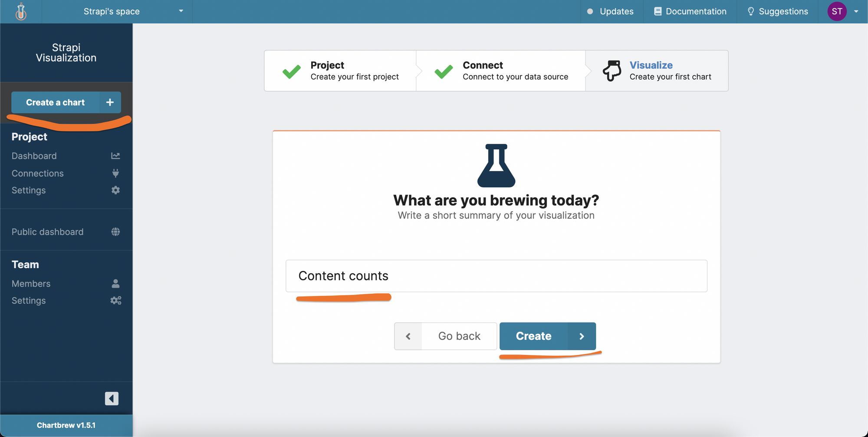Click the Connections plug icon

pyautogui.click(x=115, y=173)
